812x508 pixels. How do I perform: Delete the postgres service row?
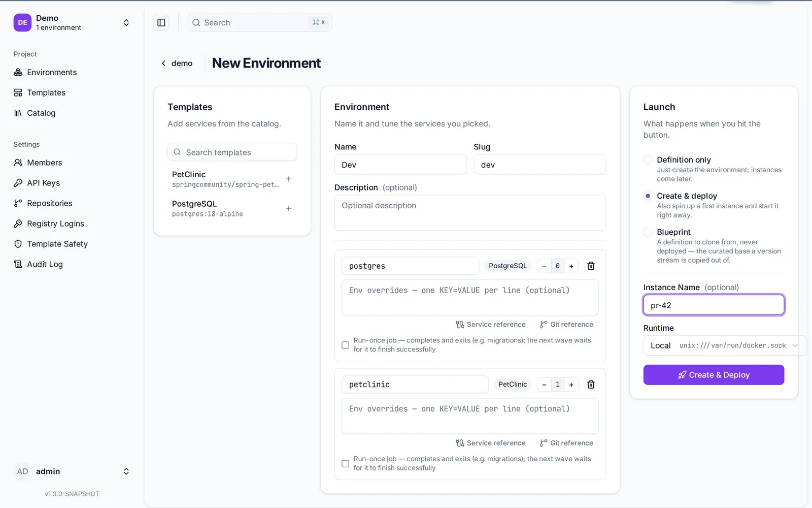click(x=591, y=266)
